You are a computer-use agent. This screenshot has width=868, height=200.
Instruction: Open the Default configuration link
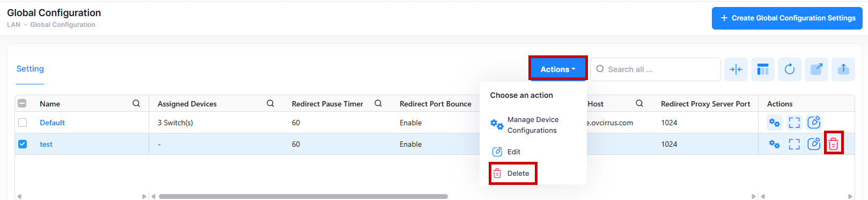click(x=52, y=123)
